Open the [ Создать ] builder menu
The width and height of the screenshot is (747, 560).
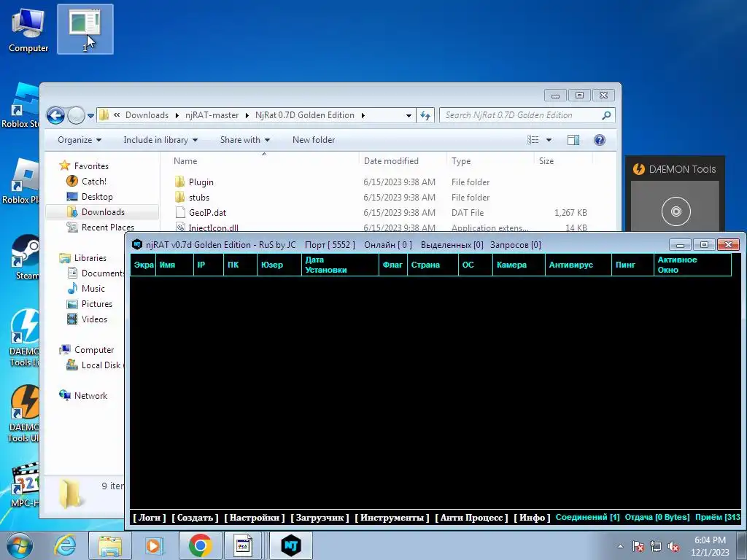click(195, 517)
